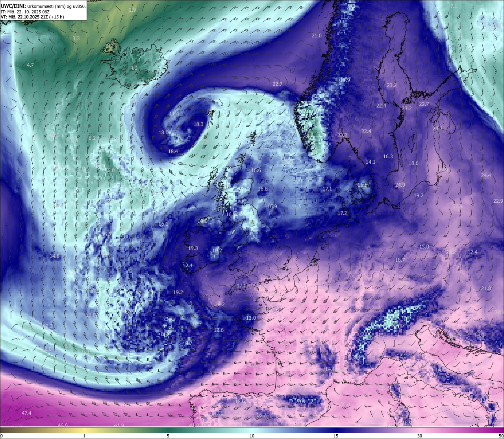Click the 16.7 value label
The image size is (504, 439).
point(261,415)
